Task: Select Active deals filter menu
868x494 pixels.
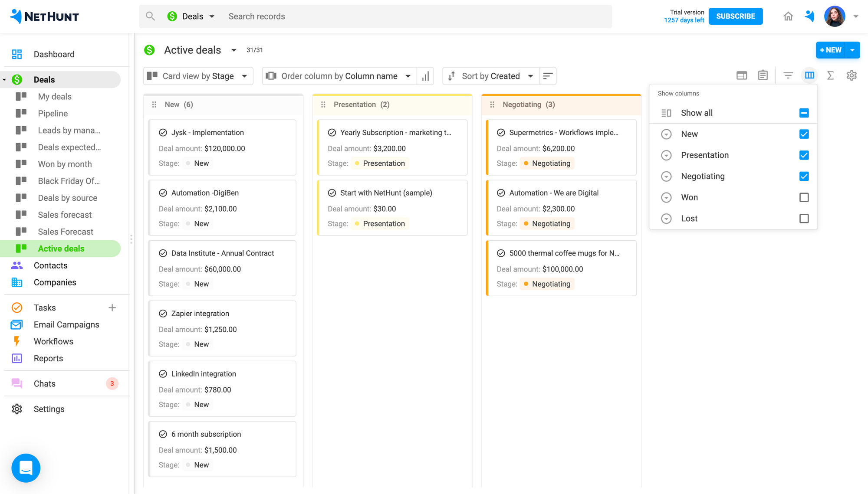Action: tap(235, 50)
